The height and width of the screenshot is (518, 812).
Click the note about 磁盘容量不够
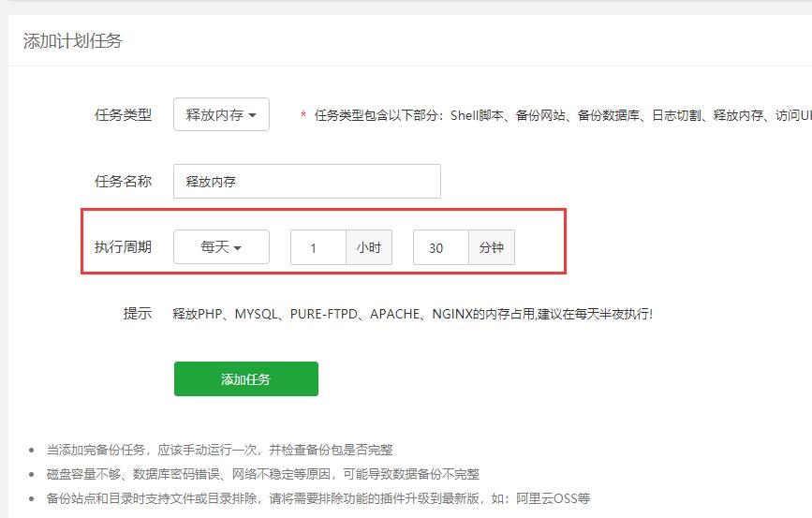click(x=262, y=474)
